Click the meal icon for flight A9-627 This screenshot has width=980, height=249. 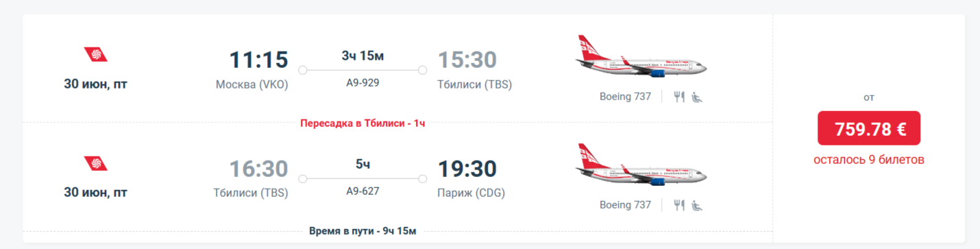coord(679,205)
